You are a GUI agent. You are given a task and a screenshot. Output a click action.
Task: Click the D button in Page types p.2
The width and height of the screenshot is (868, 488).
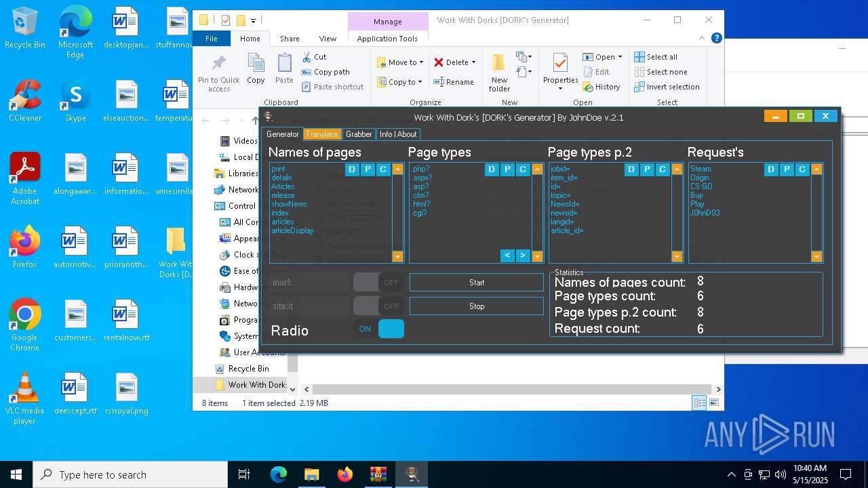(631, 169)
